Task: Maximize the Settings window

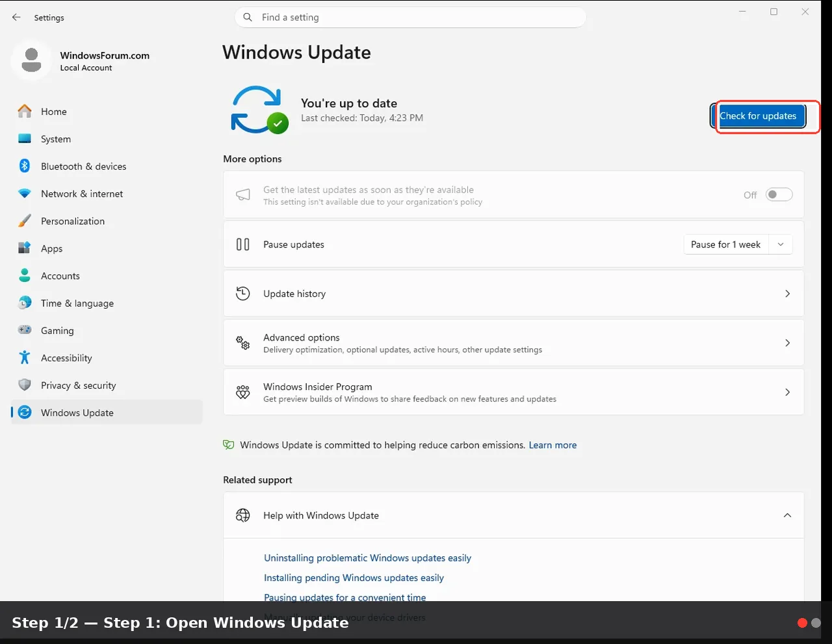Action: click(x=773, y=12)
